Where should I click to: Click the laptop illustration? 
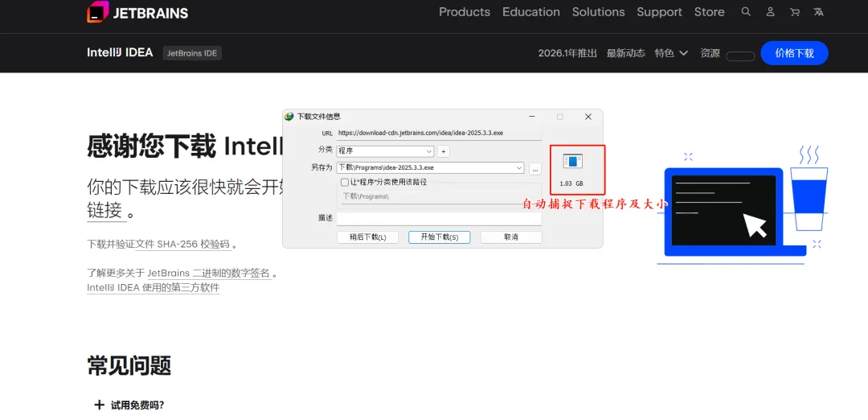click(x=735, y=212)
